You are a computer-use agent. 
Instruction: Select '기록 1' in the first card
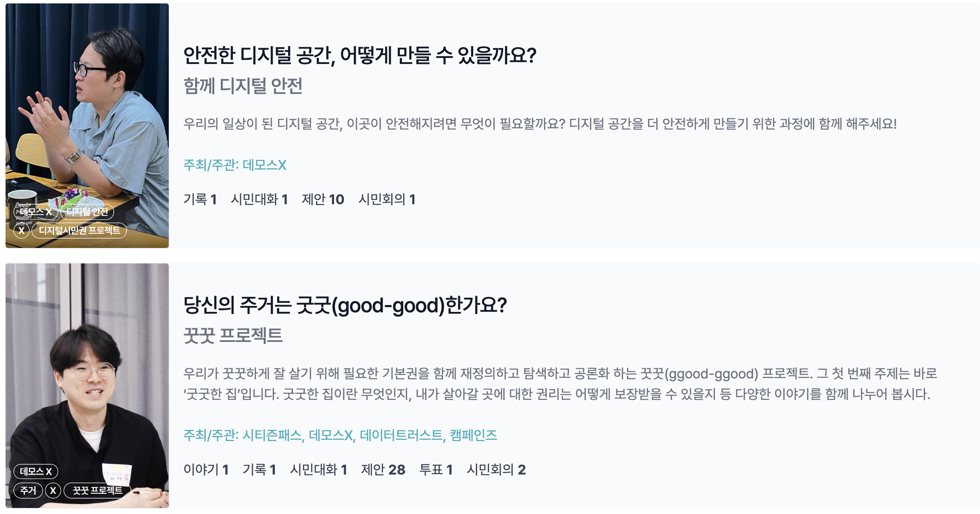[x=200, y=200]
